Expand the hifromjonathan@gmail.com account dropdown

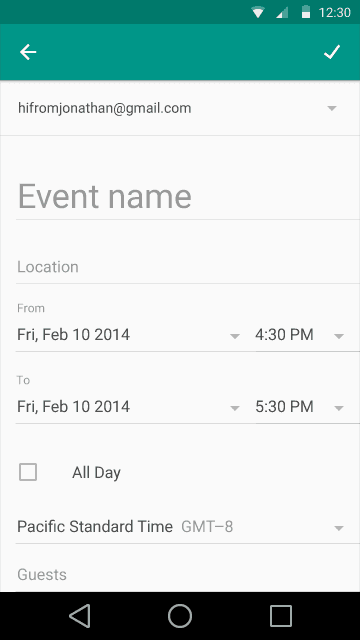tap(332, 108)
